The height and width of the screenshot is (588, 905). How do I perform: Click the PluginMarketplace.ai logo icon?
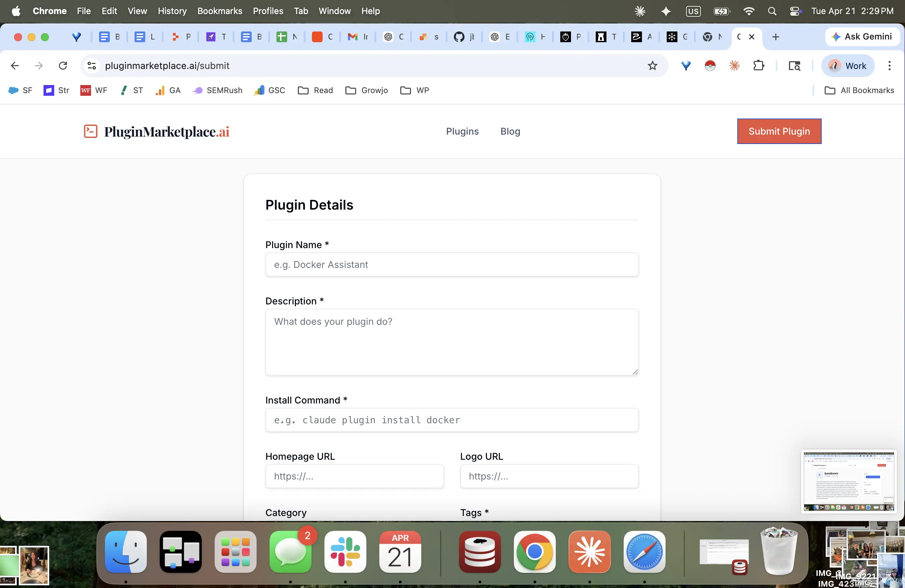click(x=90, y=131)
